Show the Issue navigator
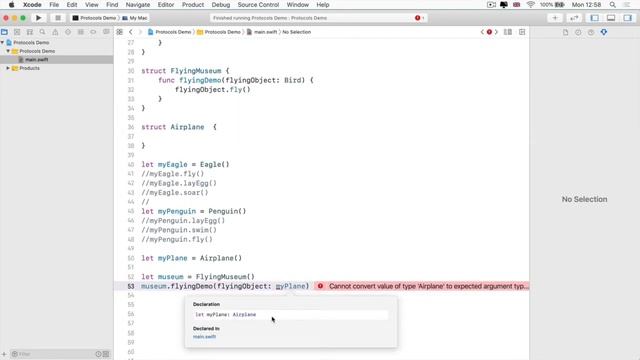Viewport: 640px width, 360px height. [55, 32]
